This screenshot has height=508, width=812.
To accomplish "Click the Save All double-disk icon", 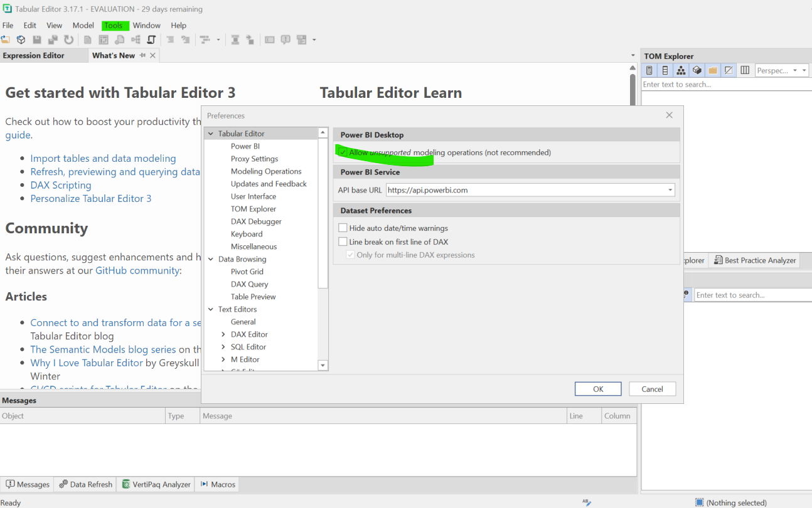I will point(53,40).
